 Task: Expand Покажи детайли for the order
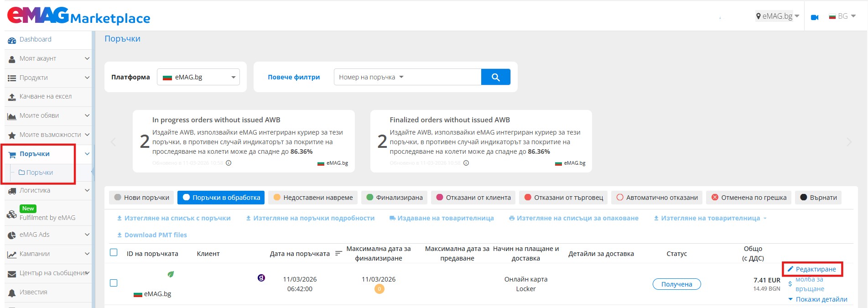coord(817,299)
